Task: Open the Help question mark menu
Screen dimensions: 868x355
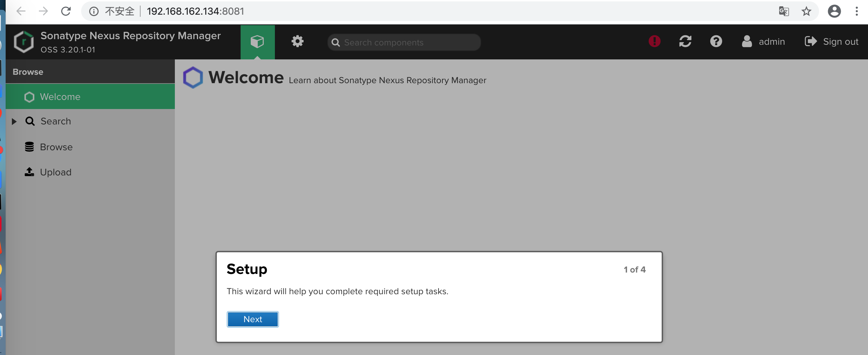Action: point(716,41)
